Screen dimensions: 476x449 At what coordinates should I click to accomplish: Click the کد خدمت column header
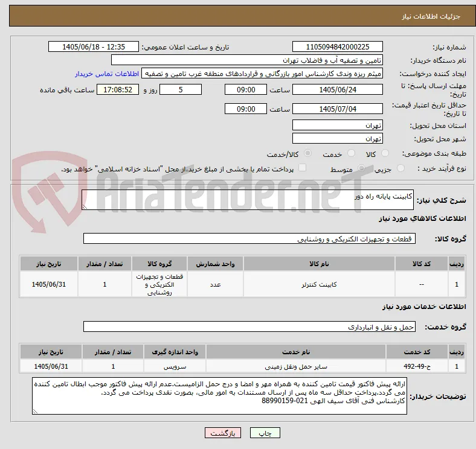pos(417,352)
